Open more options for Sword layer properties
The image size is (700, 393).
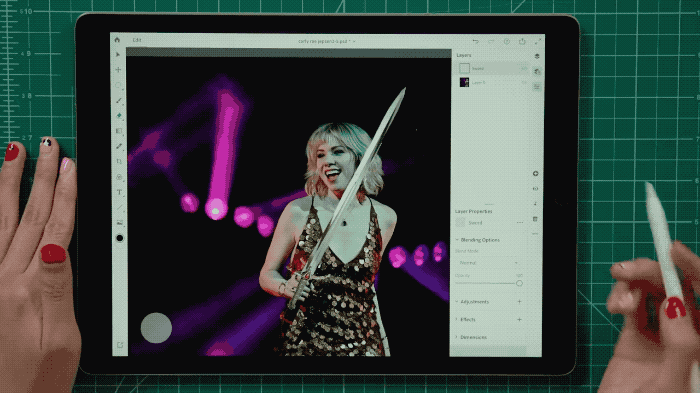(520, 222)
